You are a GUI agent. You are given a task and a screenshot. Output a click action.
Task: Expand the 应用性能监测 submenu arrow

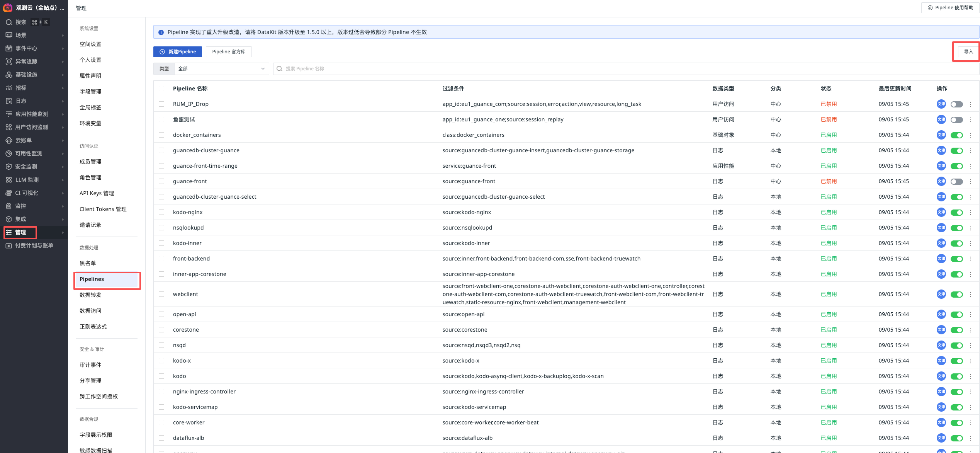[x=63, y=114]
